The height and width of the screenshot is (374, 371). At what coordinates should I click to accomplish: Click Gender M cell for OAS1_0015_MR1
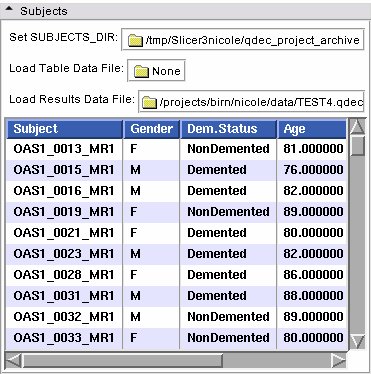pyautogui.click(x=152, y=170)
